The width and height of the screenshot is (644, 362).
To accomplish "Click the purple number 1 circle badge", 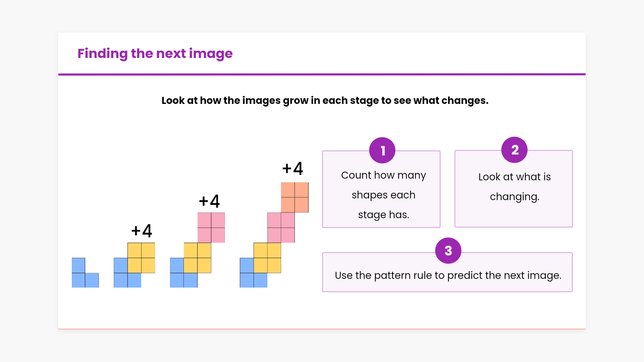I will click(382, 150).
